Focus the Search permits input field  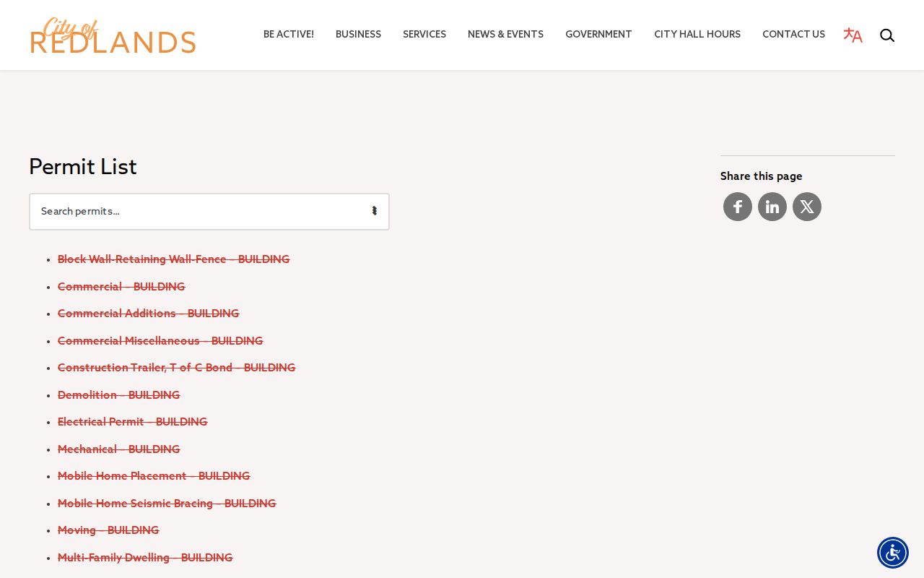pos(209,212)
